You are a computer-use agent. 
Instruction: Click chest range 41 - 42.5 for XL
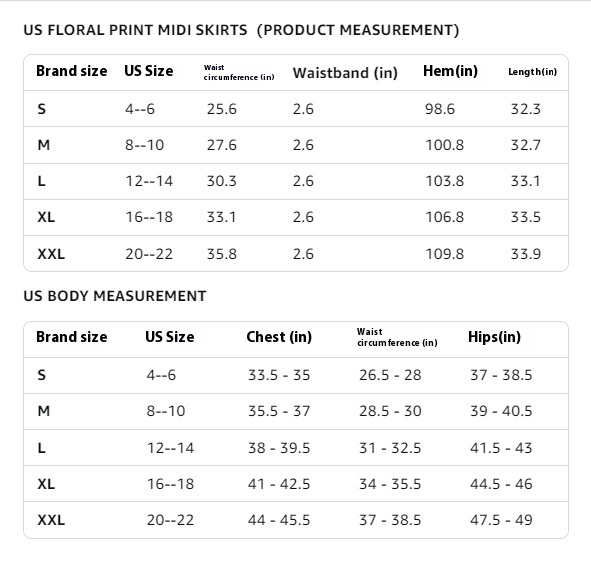(279, 484)
